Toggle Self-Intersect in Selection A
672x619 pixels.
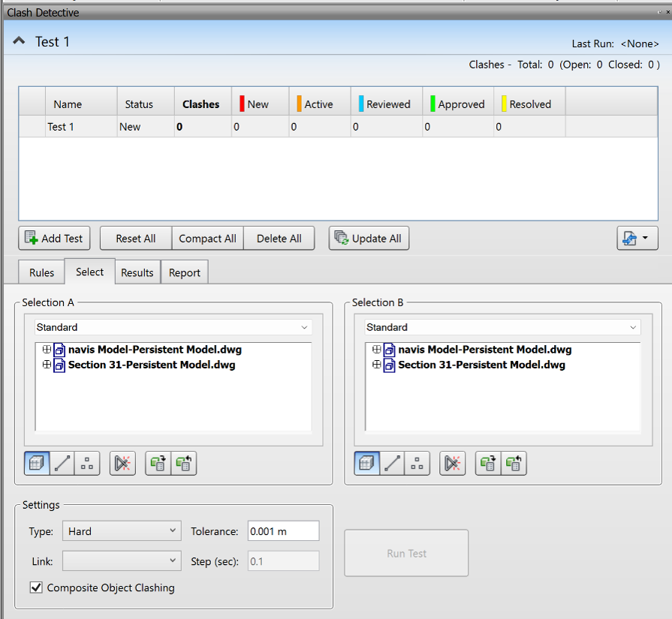tap(122, 463)
